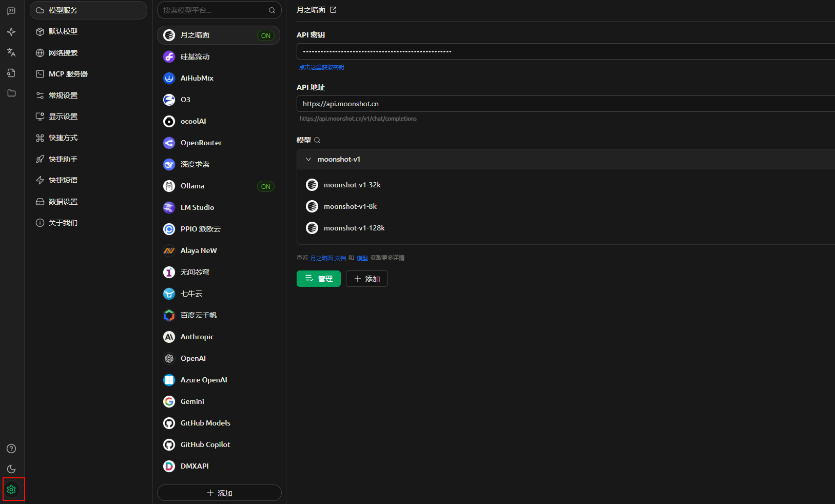Select the 无问芯穹 provider
This screenshot has height=504, width=835.
click(x=219, y=272)
